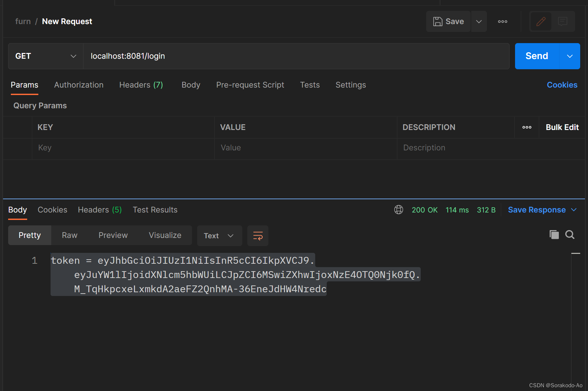Switch to the Authorization tab
The height and width of the screenshot is (391, 588).
79,85
